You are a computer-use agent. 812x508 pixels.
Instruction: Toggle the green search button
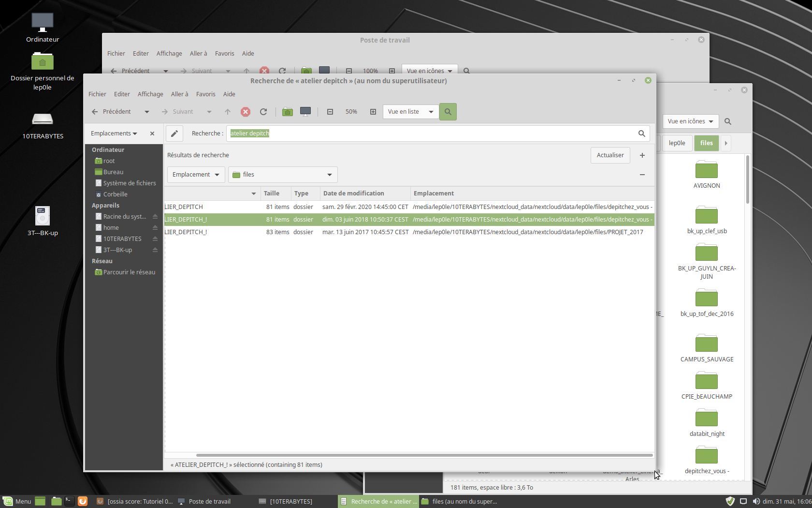click(448, 112)
